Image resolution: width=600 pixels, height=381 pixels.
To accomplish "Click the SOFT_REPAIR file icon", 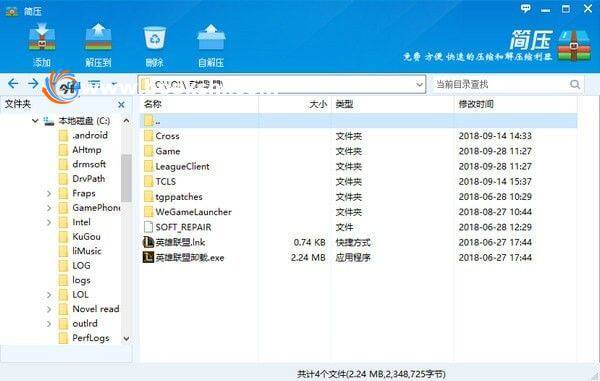I will pos(148,227).
